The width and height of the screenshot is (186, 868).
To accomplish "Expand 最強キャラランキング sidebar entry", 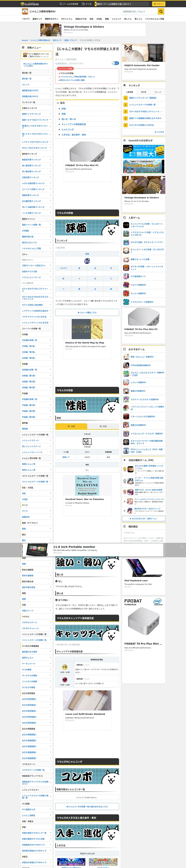I will point(37,114).
